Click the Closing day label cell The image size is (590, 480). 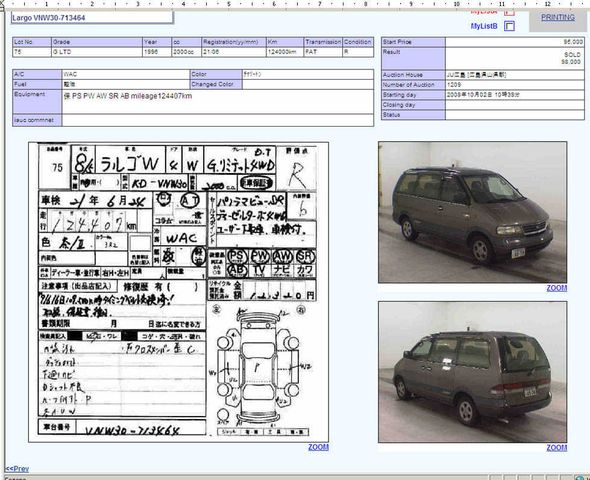tap(414, 105)
